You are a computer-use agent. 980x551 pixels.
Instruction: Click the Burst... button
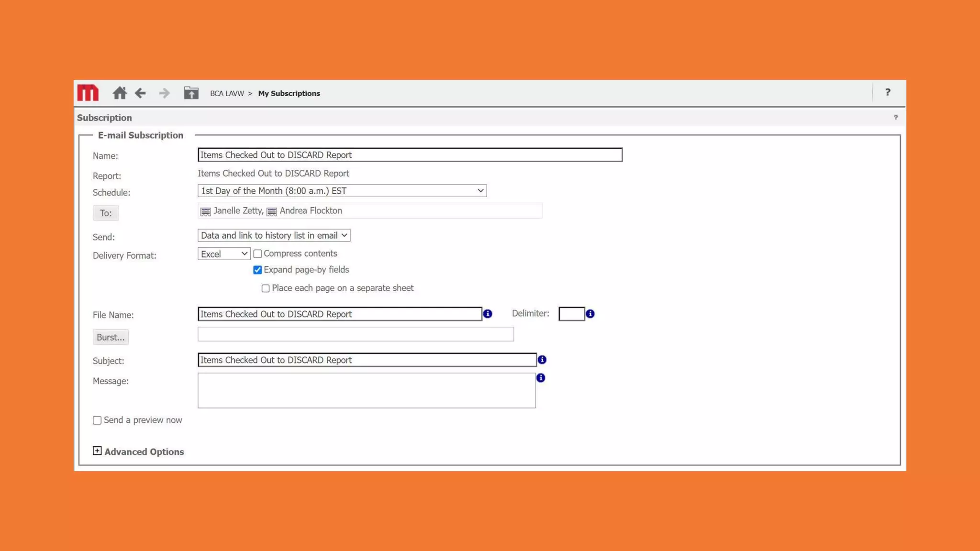click(111, 337)
